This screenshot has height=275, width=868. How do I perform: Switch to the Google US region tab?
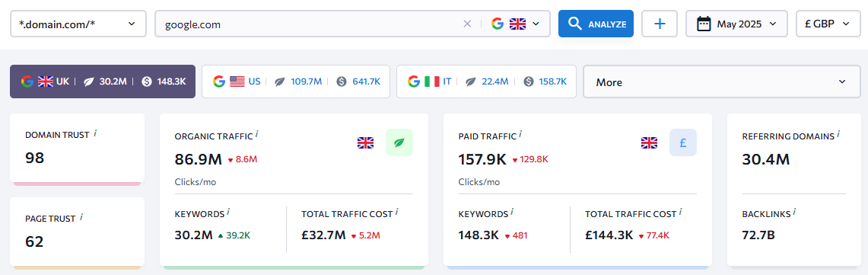coord(296,82)
